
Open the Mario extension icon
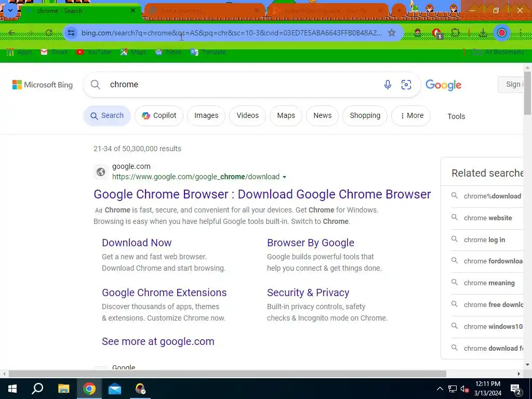pos(418,33)
